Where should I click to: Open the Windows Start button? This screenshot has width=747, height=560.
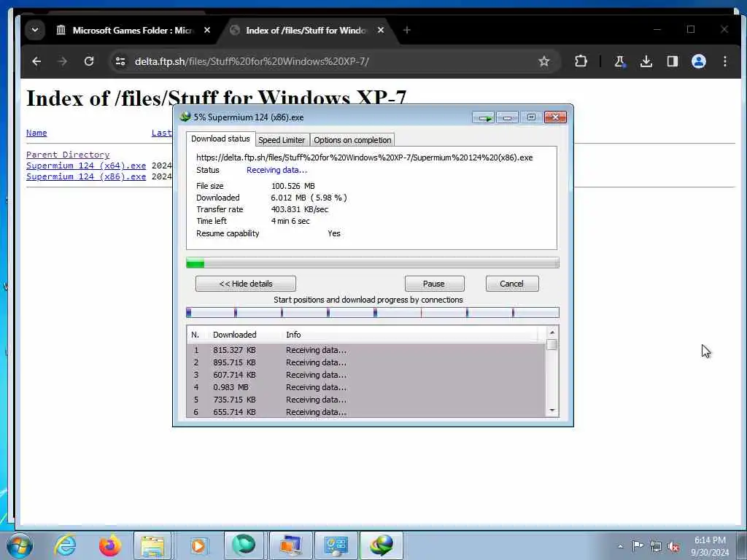click(20, 545)
